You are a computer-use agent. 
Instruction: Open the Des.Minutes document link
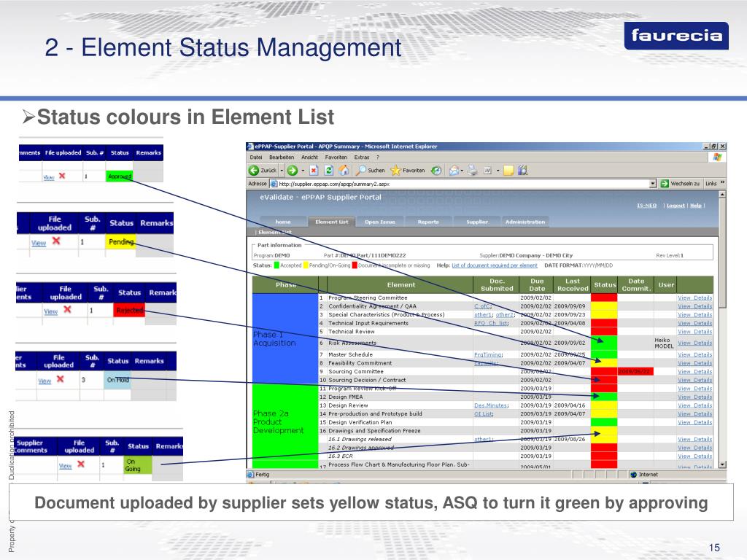point(491,405)
